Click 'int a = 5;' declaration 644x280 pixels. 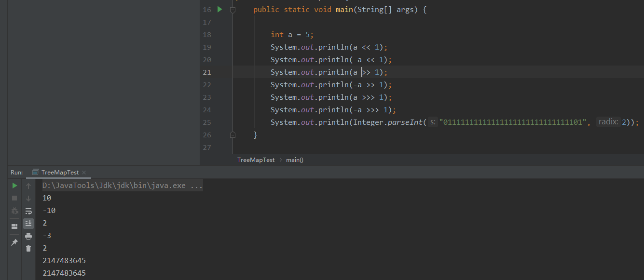[x=292, y=35]
